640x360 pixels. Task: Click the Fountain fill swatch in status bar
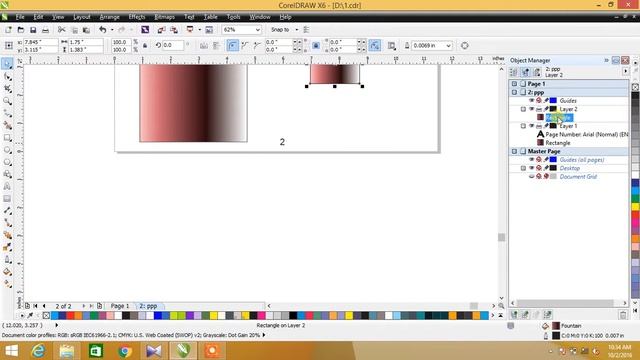pos(556,326)
